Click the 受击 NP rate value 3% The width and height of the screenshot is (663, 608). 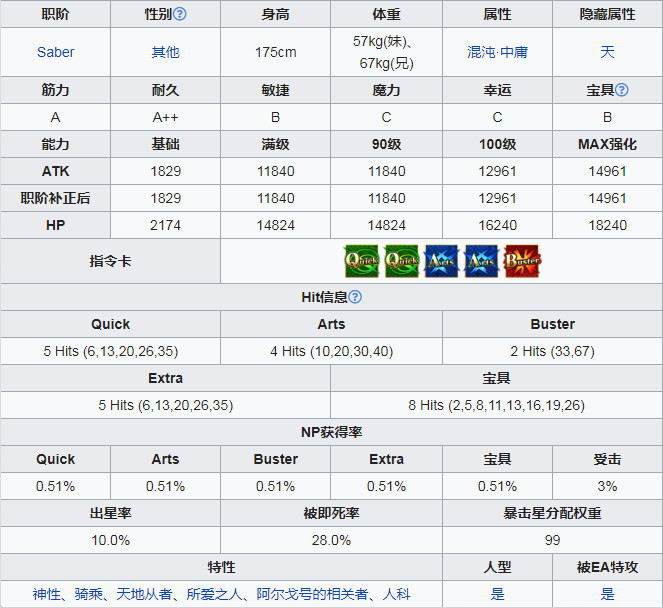[x=607, y=486]
